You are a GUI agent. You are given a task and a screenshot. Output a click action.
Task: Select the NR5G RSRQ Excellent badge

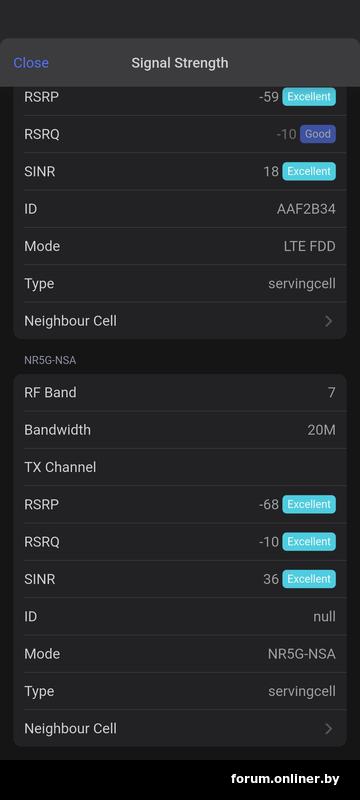[x=309, y=541]
